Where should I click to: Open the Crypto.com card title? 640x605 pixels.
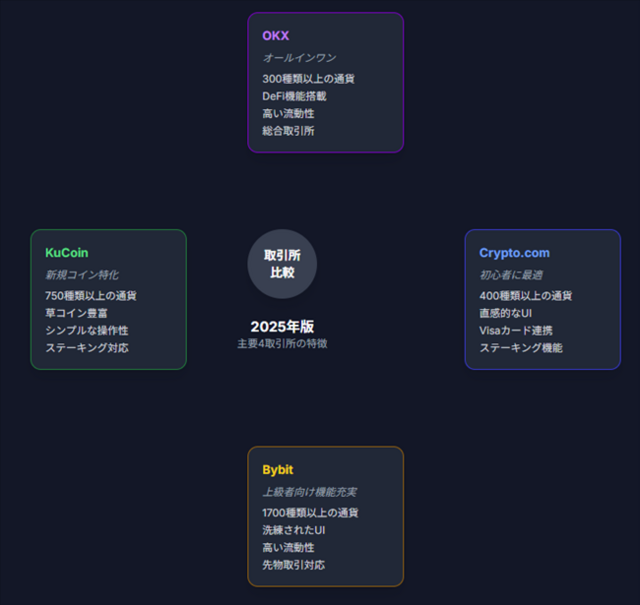(x=514, y=253)
